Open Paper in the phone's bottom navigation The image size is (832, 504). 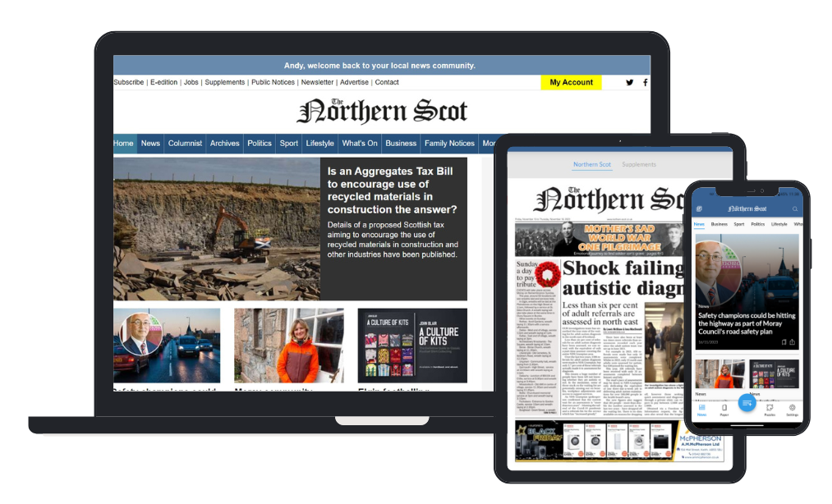[x=724, y=410]
